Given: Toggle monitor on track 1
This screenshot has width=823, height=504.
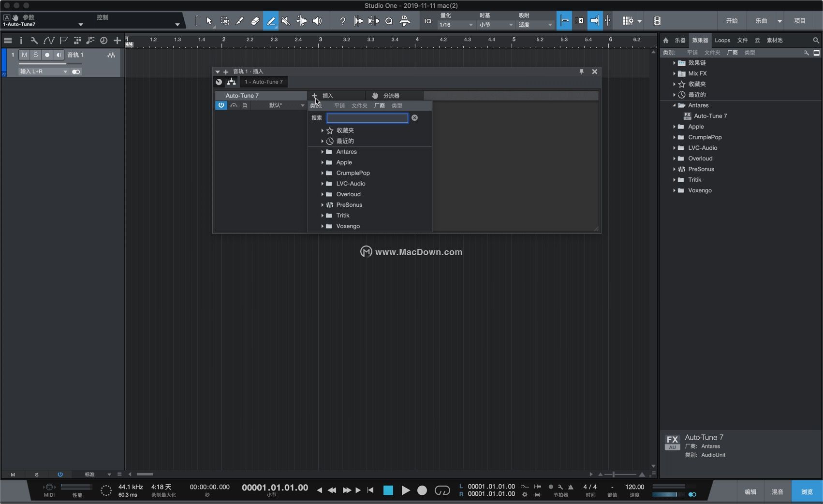Looking at the screenshot, I should pyautogui.click(x=59, y=55).
